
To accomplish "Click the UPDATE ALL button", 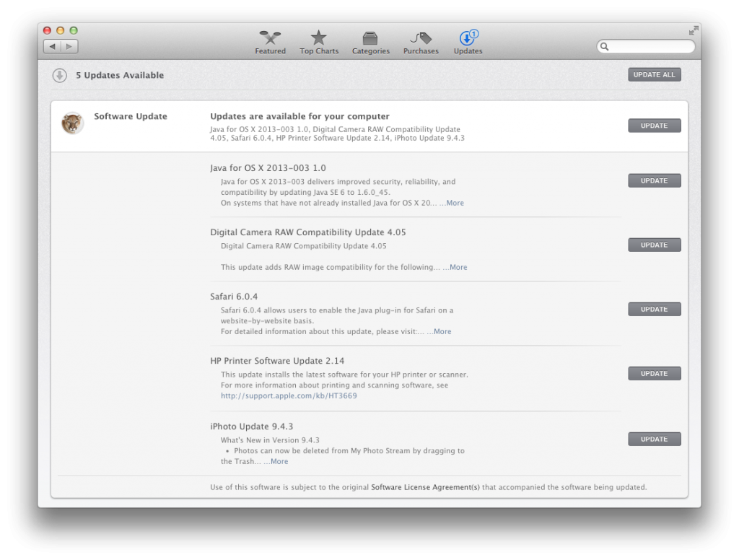I will [654, 74].
